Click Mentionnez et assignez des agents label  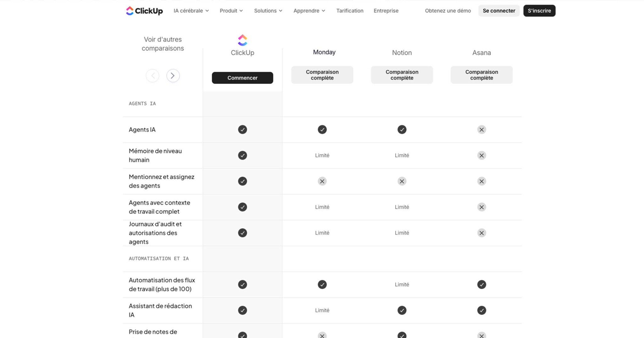[162, 181]
